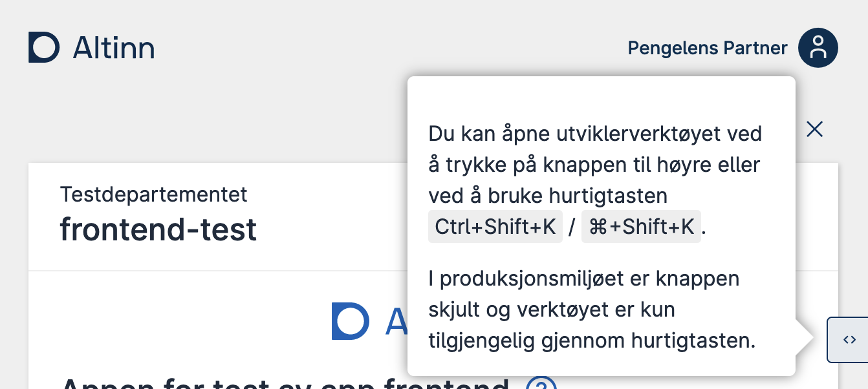Dismiss the developer tools tooltip with the X
Viewport: 868px width, 389px height.
pyautogui.click(x=814, y=129)
